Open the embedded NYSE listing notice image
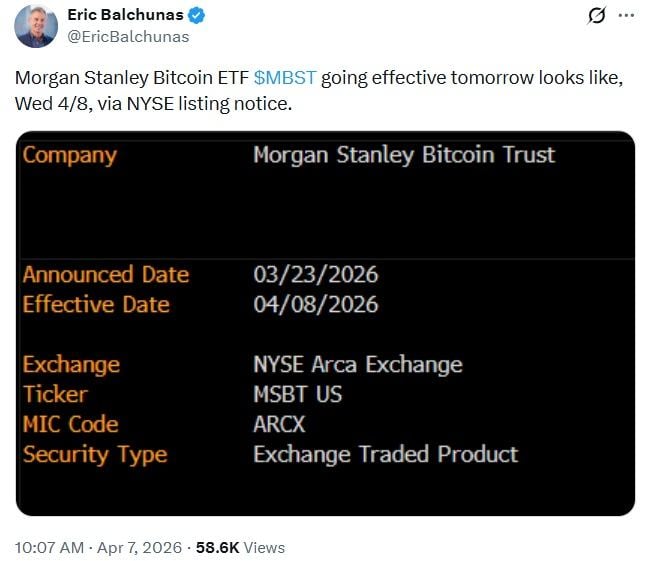This screenshot has height=561, width=651. click(x=325, y=325)
